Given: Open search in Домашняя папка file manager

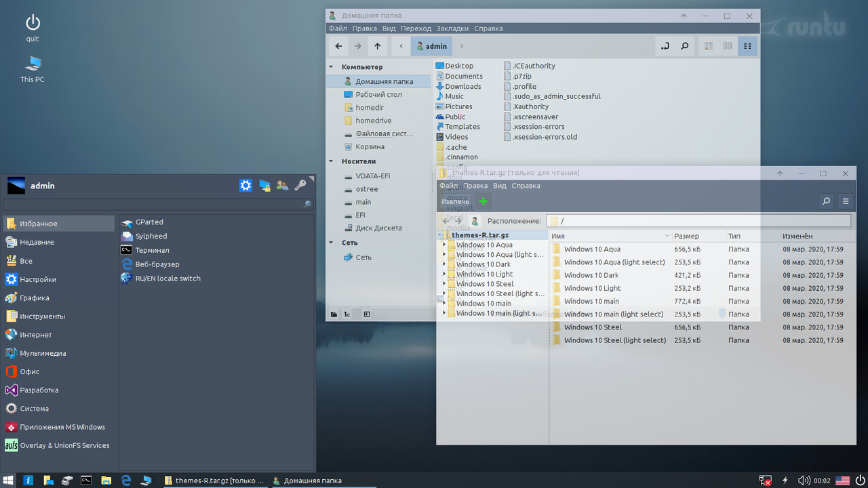Looking at the screenshot, I should pos(685,46).
